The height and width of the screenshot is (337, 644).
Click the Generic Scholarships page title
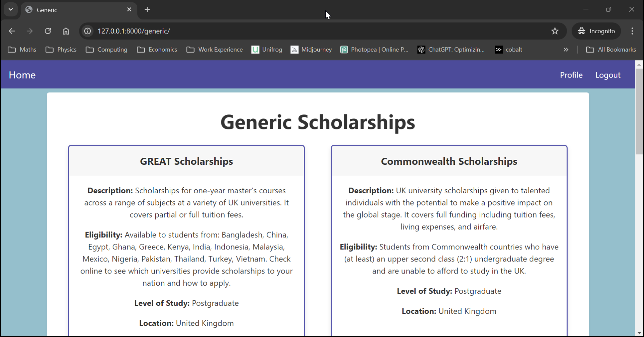(318, 122)
